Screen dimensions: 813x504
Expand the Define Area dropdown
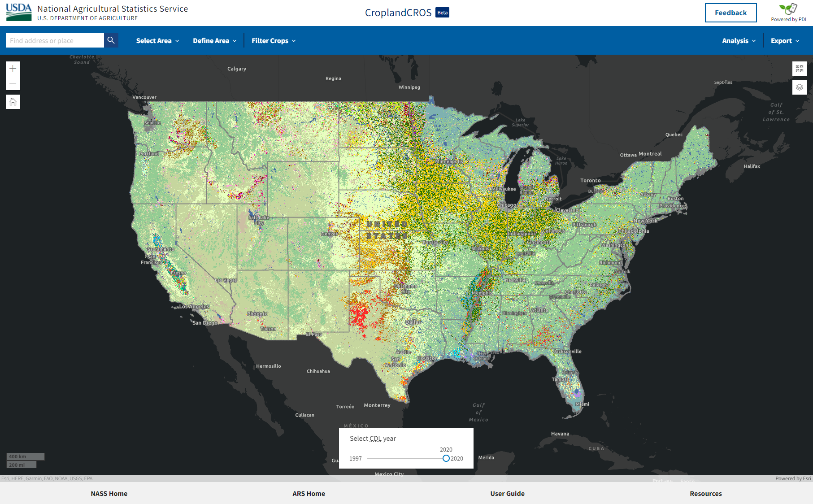(x=214, y=40)
